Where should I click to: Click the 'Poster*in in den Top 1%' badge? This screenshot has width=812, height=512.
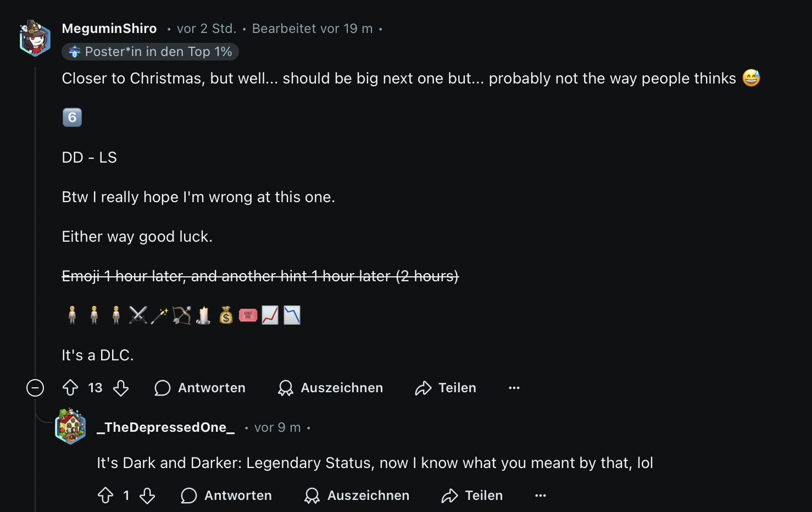(x=150, y=52)
